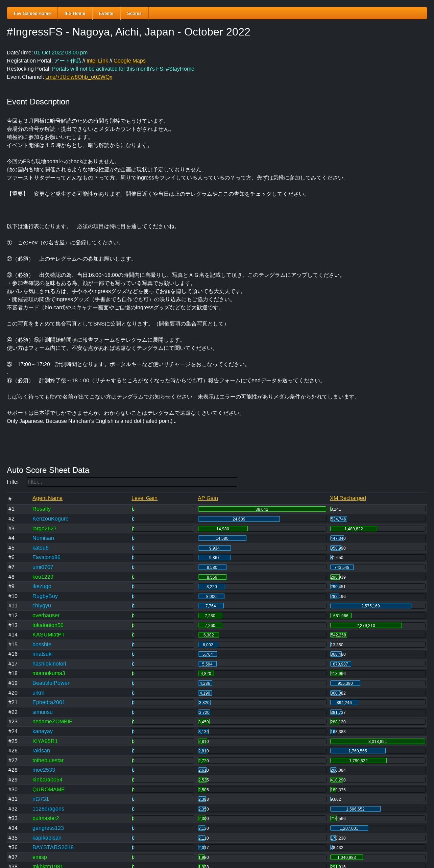Click chiygyu's 2,575,169 XM bar
The image size is (434, 868).
pos(370,606)
